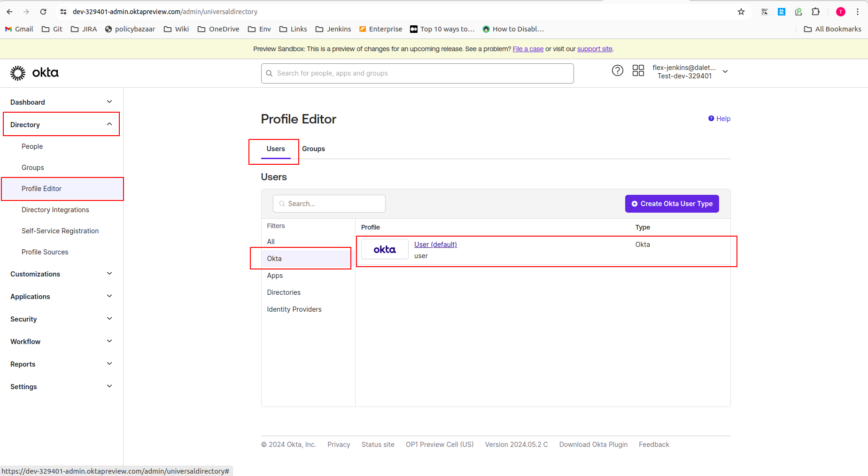868x476 pixels.
Task: Open the account dropdown for flex-jenkins
Action: [x=725, y=71]
